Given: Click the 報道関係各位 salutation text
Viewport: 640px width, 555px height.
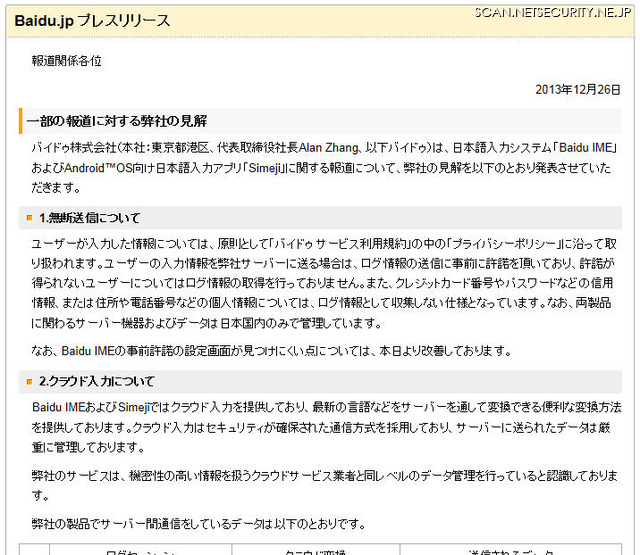Looking at the screenshot, I should point(66,61).
